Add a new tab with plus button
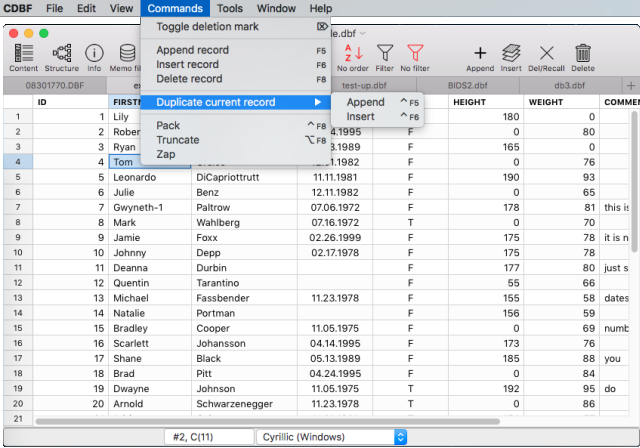Viewport: 640px width, 448px height. [630, 86]
